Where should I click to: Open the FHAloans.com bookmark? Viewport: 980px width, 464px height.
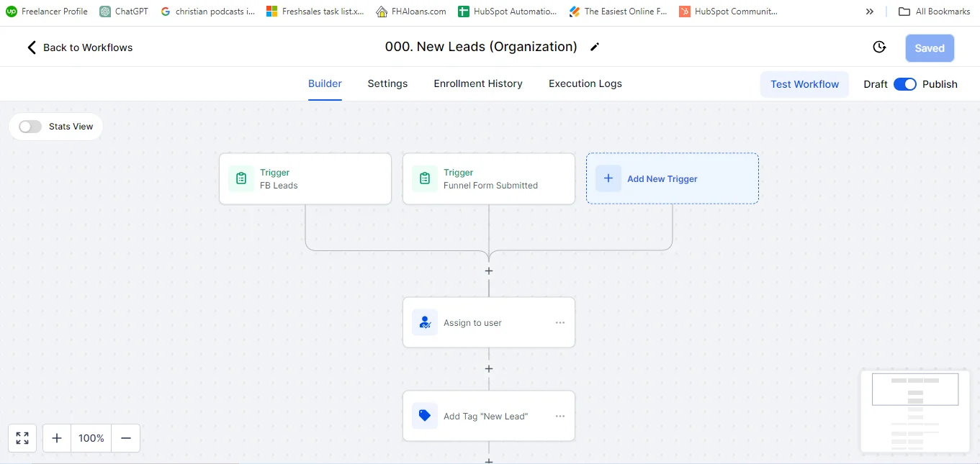411,12
